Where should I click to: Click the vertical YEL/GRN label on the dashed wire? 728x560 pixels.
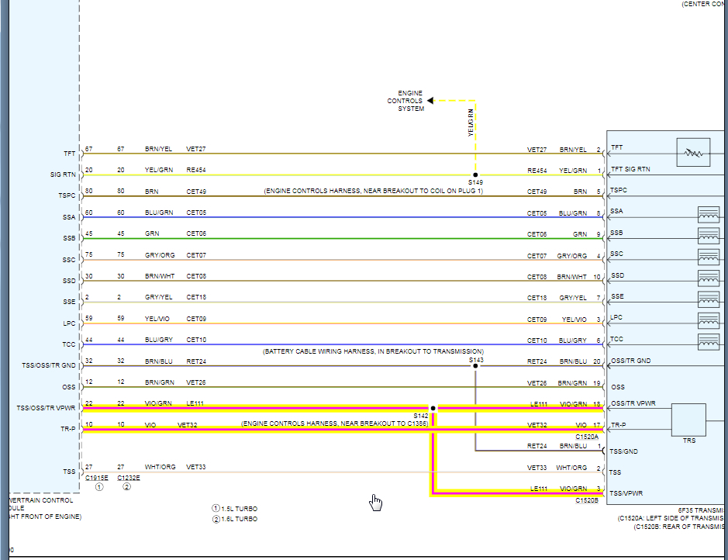(471, 123)
